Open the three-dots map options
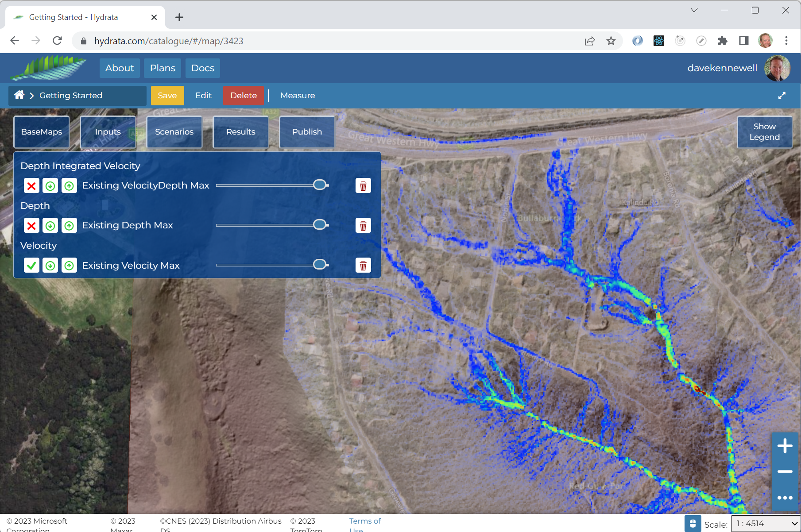The width and height of the screenshot is (801, 532). (785, 497)
